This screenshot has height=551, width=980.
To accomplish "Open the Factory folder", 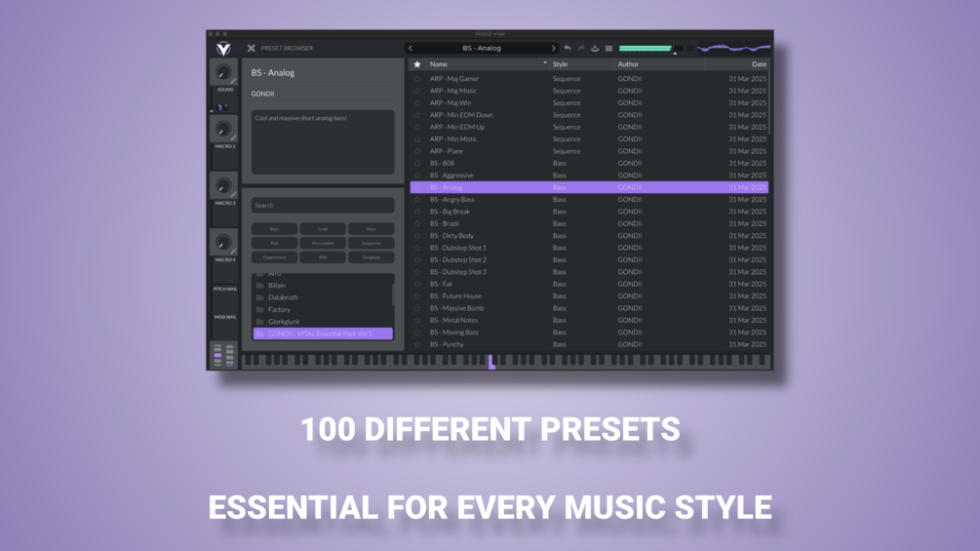I will (x=323, y=310).
